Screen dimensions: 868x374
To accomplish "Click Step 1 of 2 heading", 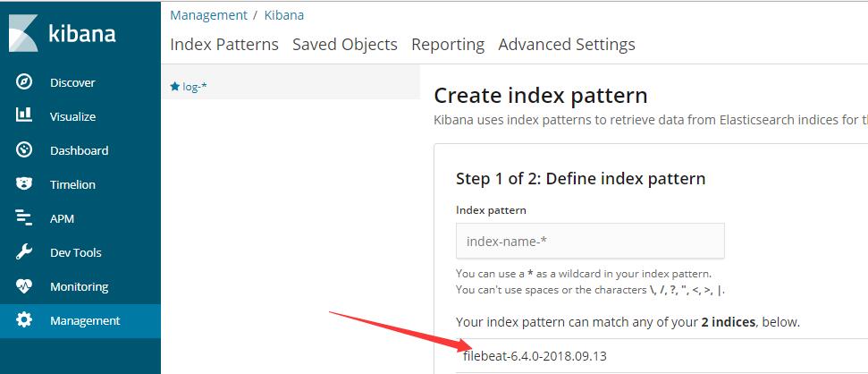I will click(581, 179).
